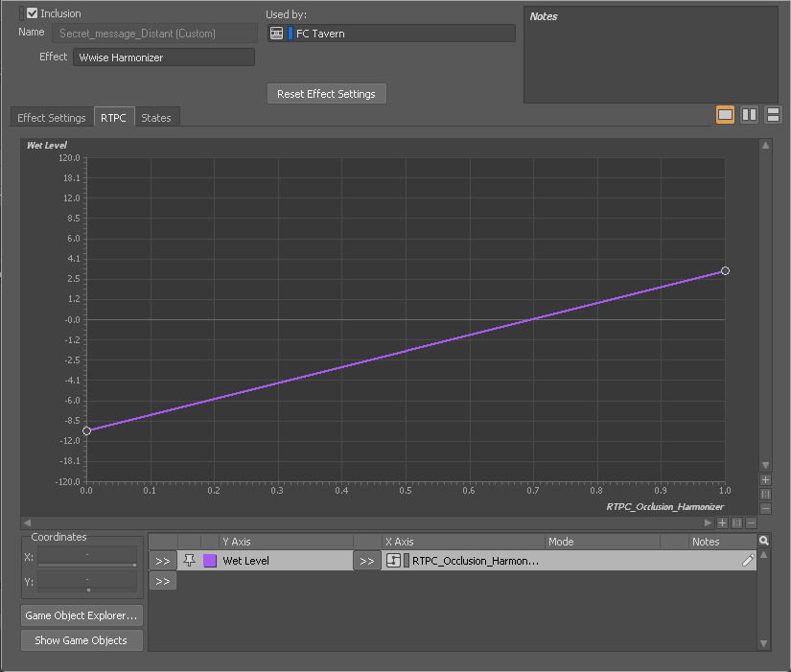Click inside the Notes text area

tap(651, 55)
